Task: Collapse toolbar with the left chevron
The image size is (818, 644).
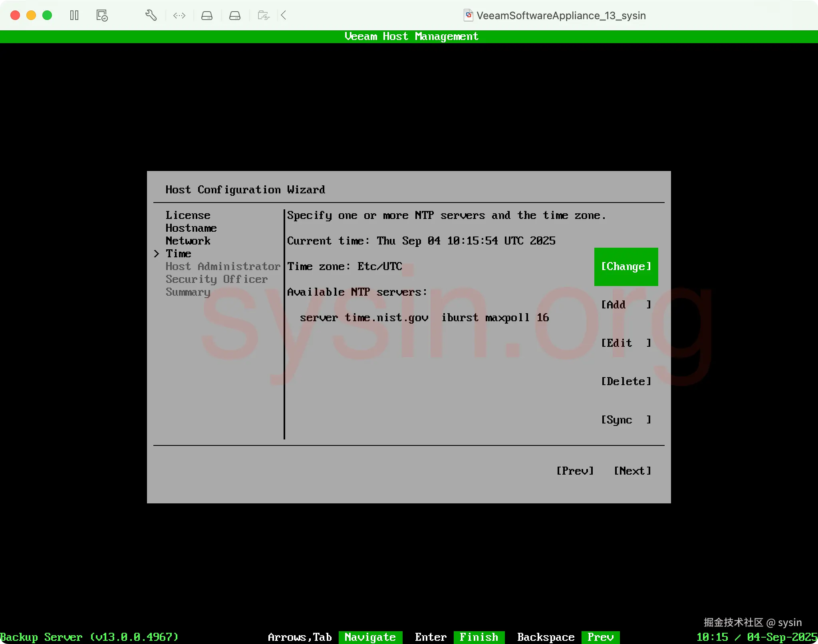Action: tap(284, 16)
